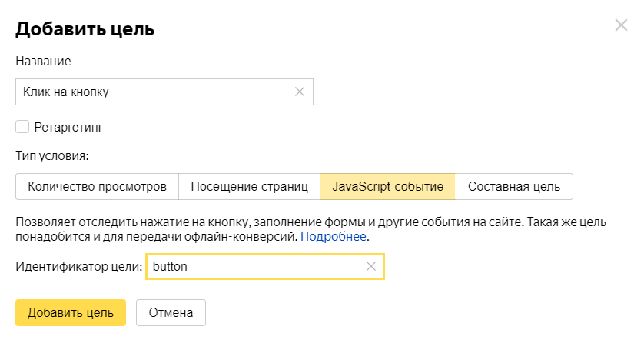Click the Идентификатор цели label
Viewport: 644px width, 340px height.
click(x=78, y=266)
